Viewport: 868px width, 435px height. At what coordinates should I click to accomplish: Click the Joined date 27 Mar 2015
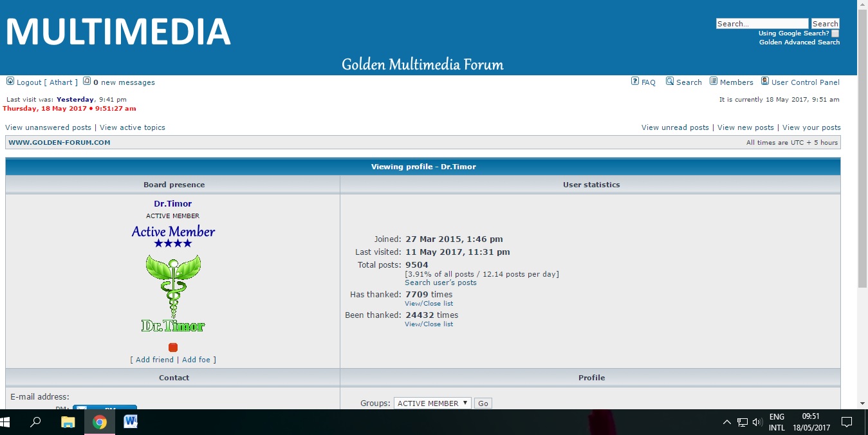(x=454, y=239)
